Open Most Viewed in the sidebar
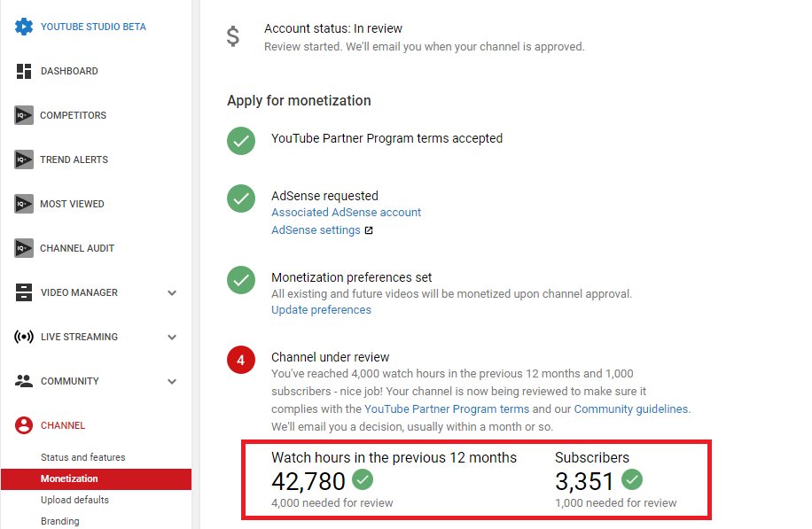The image size is (812, 529). coord(72,204)
